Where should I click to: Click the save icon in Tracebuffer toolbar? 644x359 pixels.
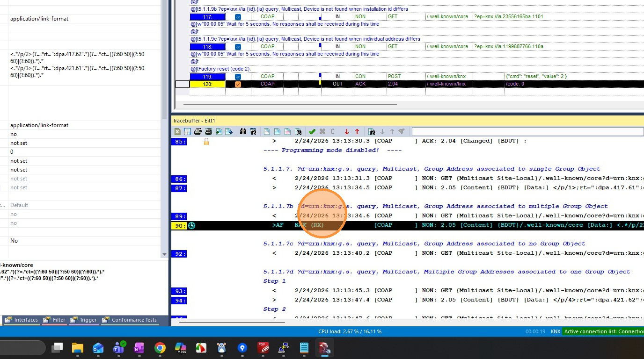coord(187,132)
